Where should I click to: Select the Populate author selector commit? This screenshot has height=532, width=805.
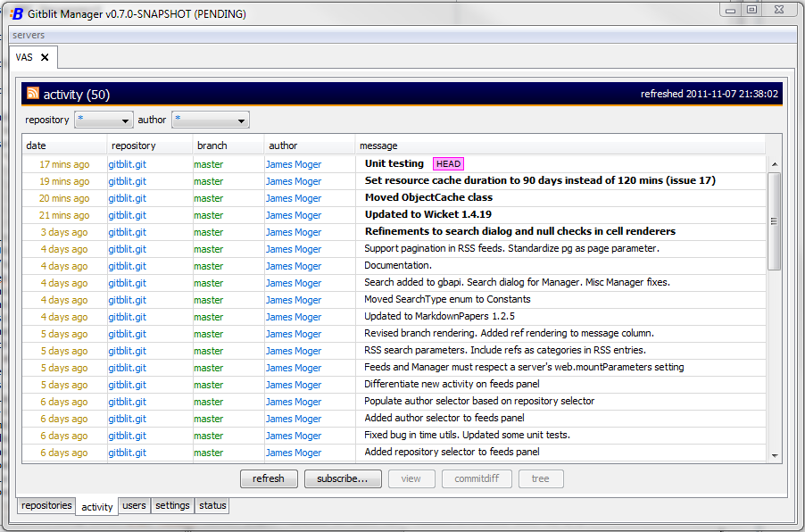tap(479, 401)
